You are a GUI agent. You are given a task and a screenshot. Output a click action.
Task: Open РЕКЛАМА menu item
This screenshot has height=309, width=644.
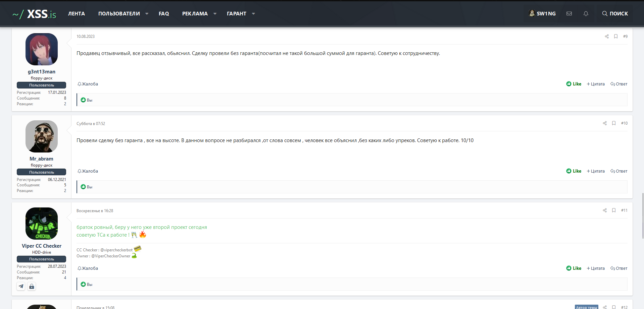coord(195,14)
